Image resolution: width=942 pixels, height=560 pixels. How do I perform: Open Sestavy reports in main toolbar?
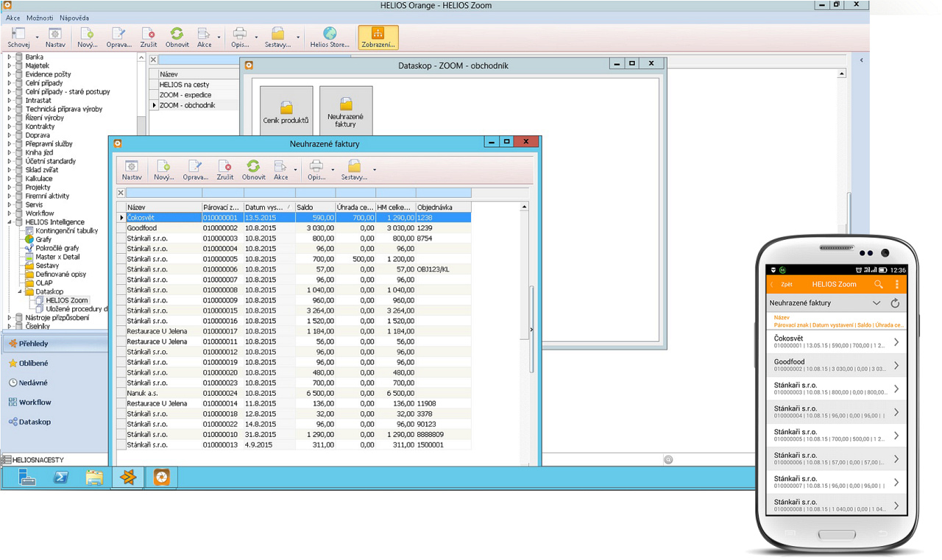click(x=277, y=38)
